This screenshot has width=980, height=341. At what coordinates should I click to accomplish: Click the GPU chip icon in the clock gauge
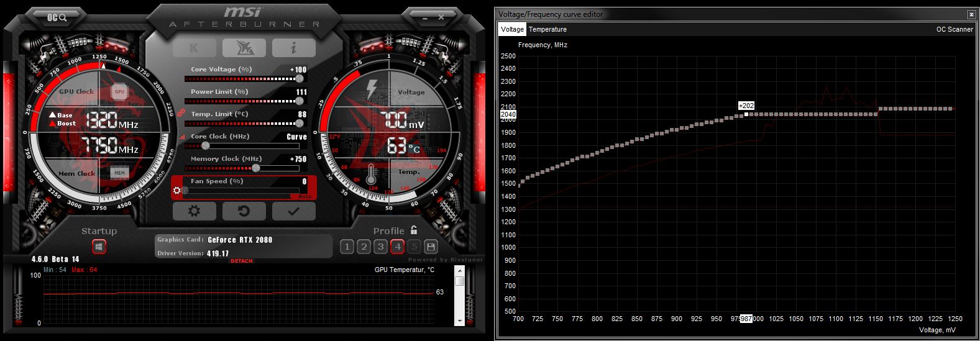pyautogui.click(x=119, y=92)
